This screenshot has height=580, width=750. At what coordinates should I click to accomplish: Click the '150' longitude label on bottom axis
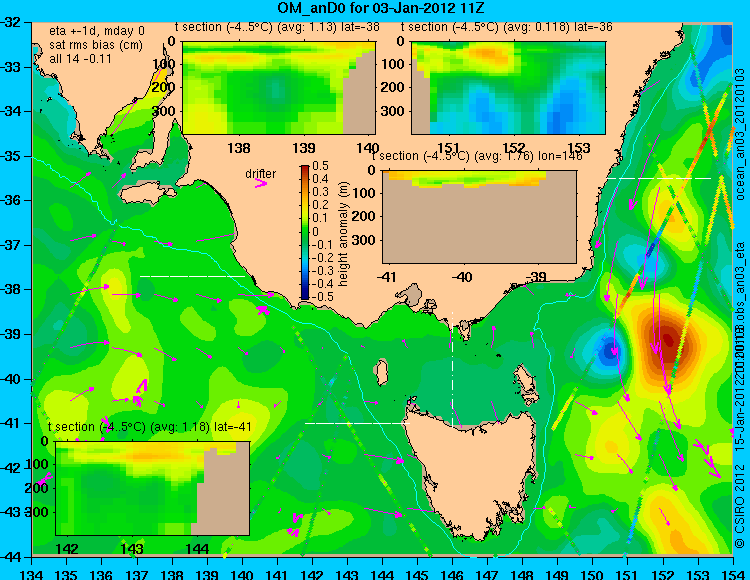click(593, 574)
